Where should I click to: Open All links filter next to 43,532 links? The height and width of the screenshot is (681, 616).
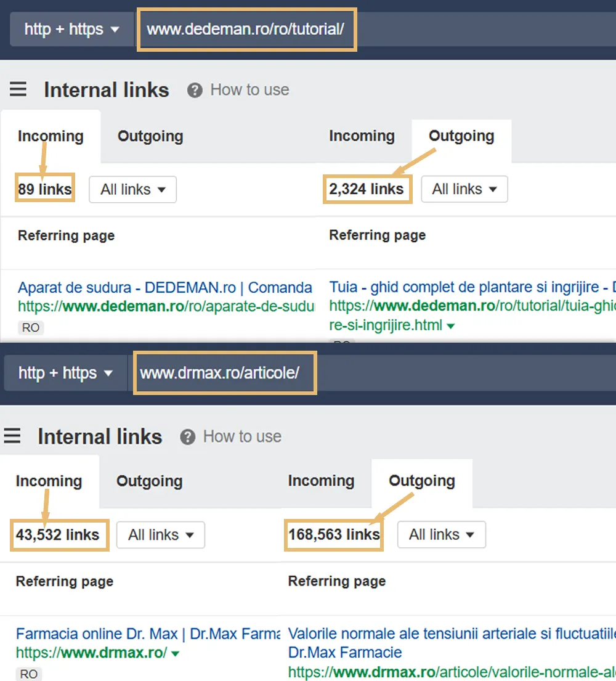coord(160,535)
